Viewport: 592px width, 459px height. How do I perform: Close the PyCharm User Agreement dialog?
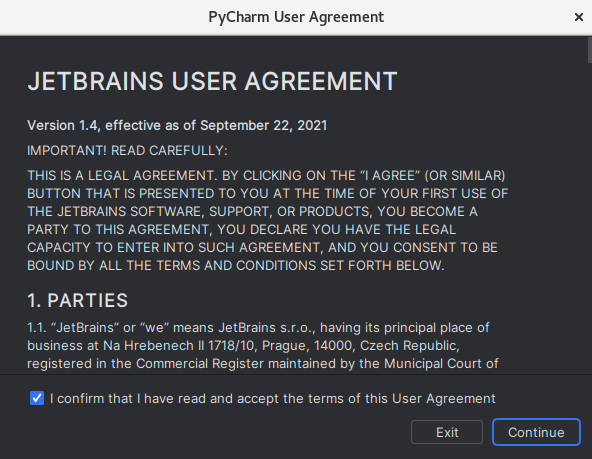pos(578,17)
